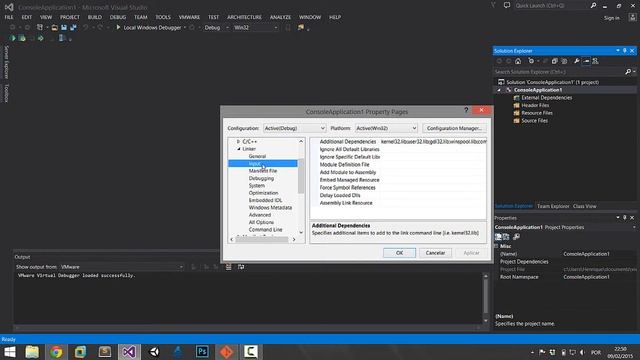The width and height of the screenshot is (640, 360).
Task: Open the Configuration dropdown Active(Debug)
Action: [x=294, y=128]
